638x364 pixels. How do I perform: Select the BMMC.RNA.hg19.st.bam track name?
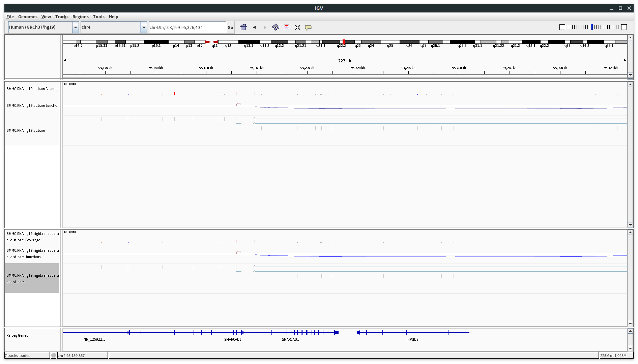point(26,130)
